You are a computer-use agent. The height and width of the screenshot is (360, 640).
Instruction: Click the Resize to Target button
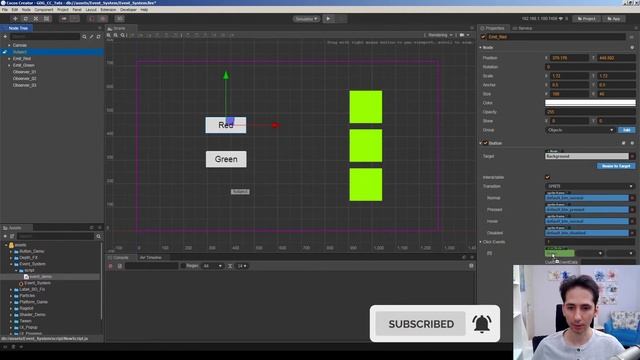[x=616, y=166]
